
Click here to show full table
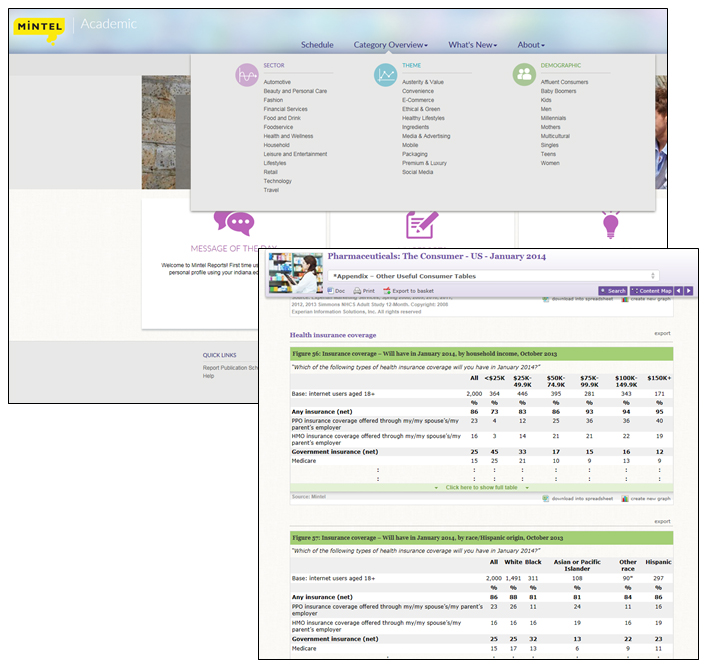[481, 488]
